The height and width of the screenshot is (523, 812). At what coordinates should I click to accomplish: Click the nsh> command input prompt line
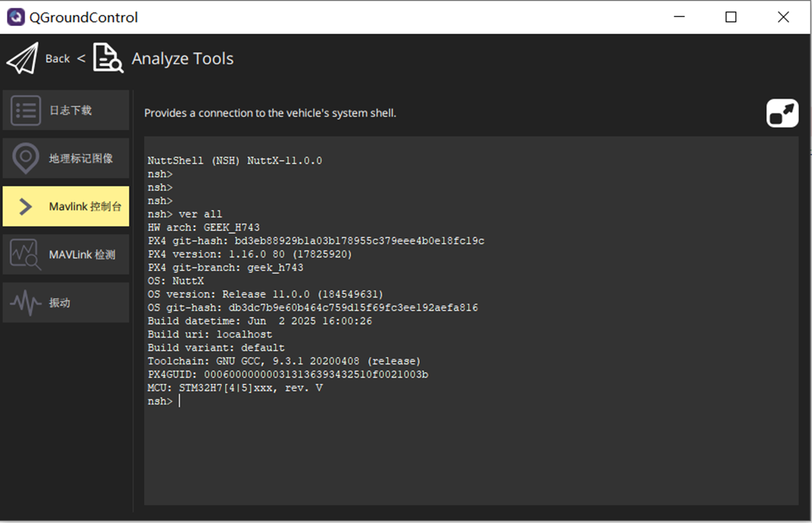tap(164, 402)
